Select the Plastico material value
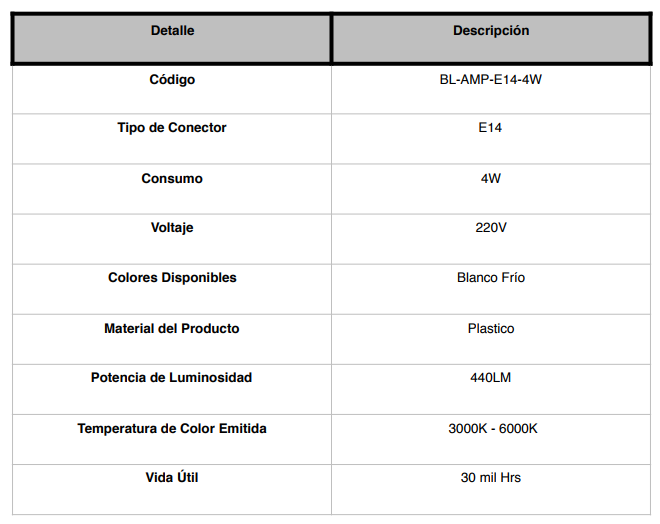Image resolution: width=660 pixels, height=524 pixels. [491, 329]
